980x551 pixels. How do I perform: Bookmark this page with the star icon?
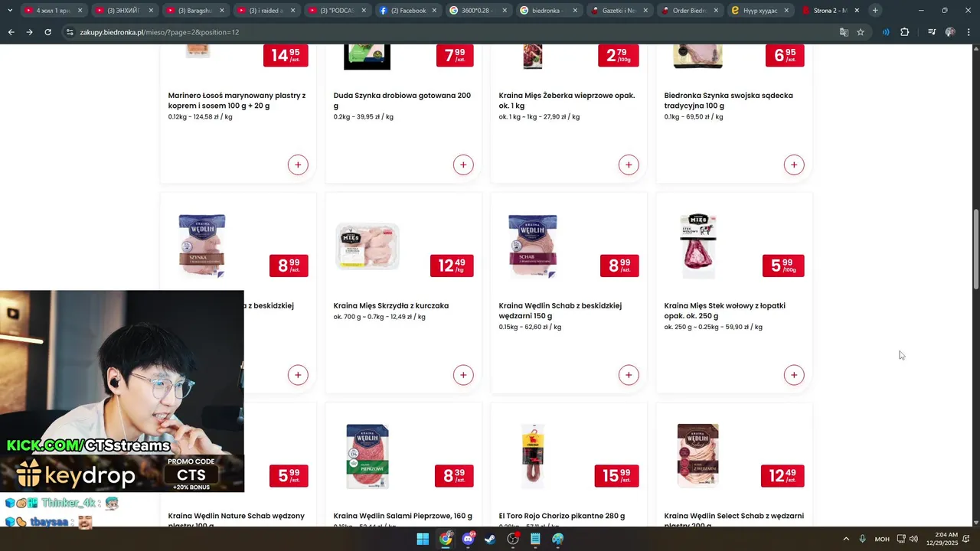point(861,32)
